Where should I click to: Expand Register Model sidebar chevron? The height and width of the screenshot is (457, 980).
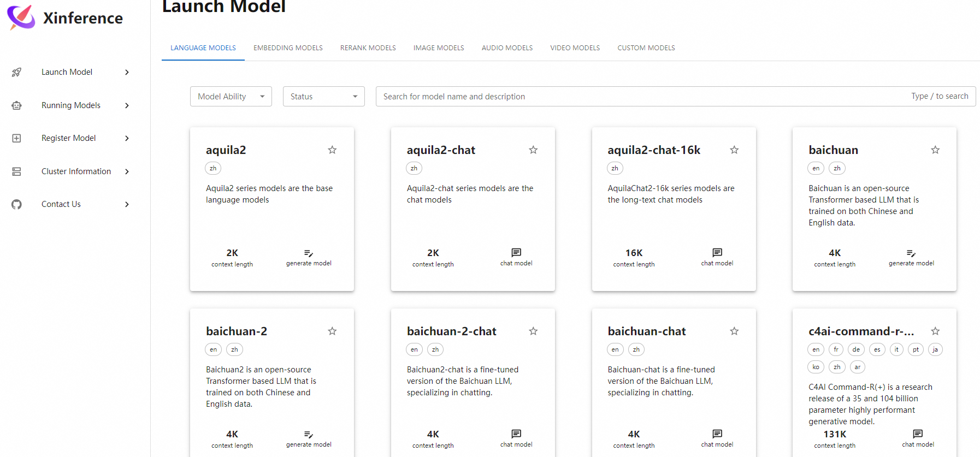[127, 138]
